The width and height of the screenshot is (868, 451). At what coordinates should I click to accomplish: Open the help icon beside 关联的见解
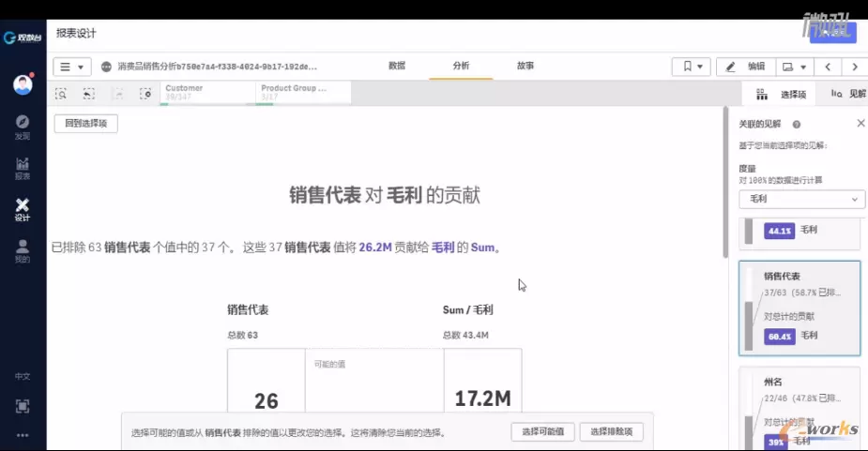[x=797, y=124]
